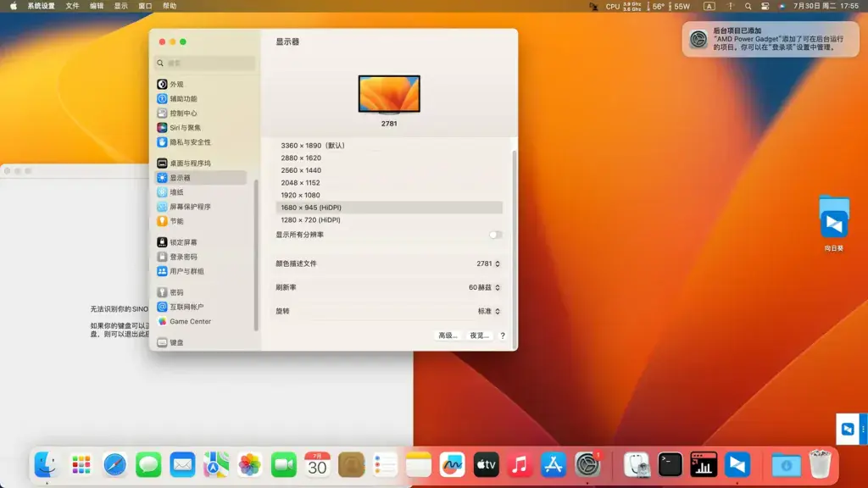This screenshot has height=488, width=868.
Task: Launch Finder from the Dock
Action: 47,465
